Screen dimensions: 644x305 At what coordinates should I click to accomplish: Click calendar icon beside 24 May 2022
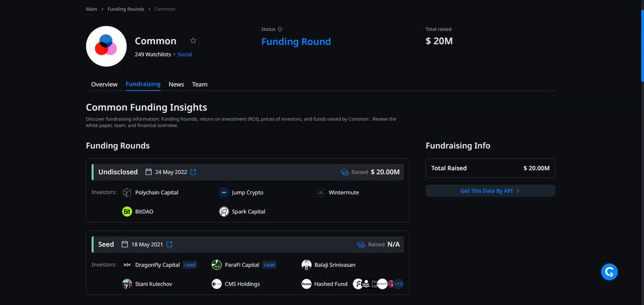click(149, 172)
